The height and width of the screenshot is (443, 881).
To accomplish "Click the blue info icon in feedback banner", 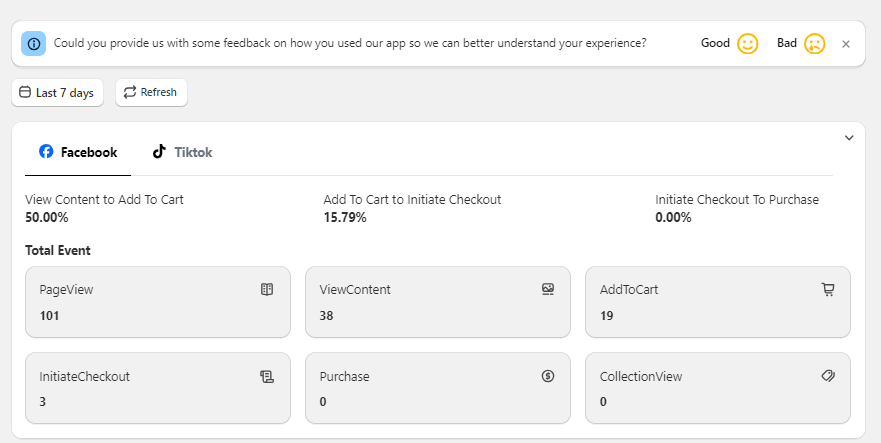I will point(35,44).
